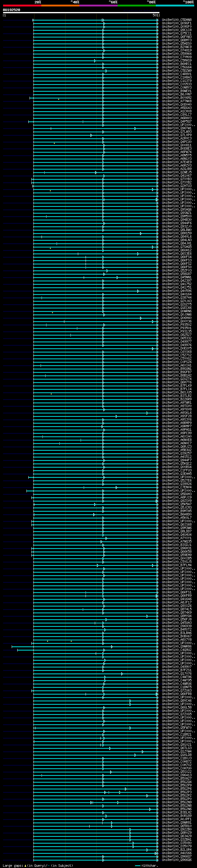This screenshot has height=868, width=197.
Task: Open hit UniRef100_C4R8V1
Action: point(177,74)
